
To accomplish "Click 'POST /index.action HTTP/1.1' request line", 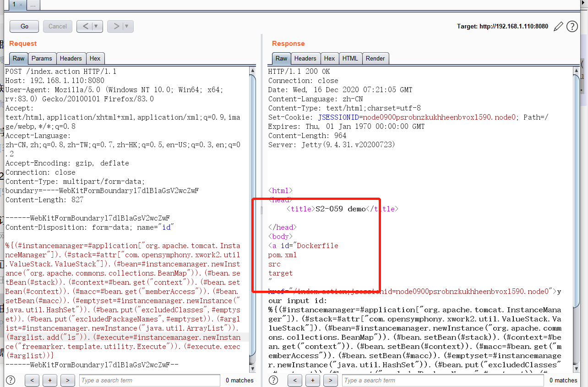I will click(61, 72).
